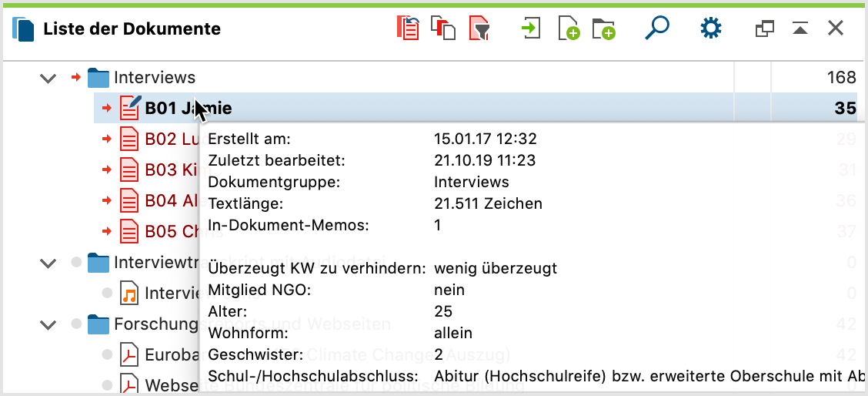This screenshot has width=868, height=396.
Task: Select the B04 document row
Action: [171, 200]
